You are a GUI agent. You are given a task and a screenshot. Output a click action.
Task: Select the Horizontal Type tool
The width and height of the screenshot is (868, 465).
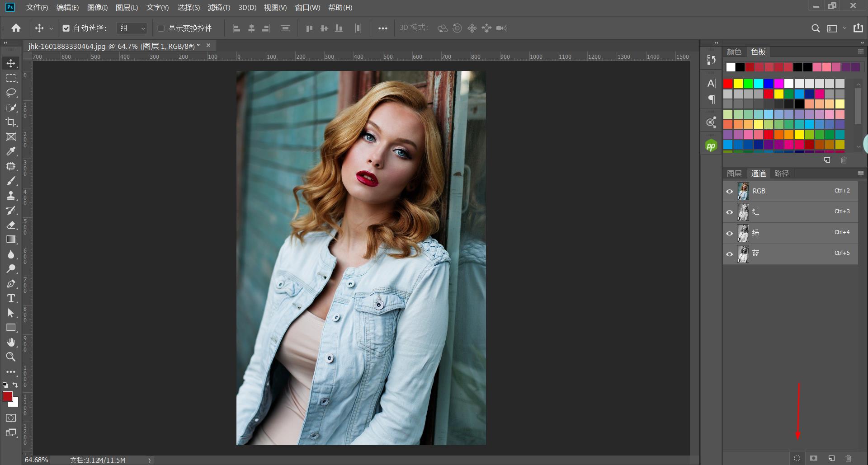(11, 298)
